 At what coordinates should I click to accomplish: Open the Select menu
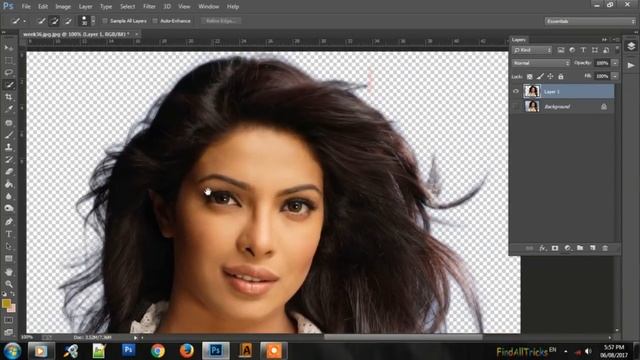[x=127, y=7]
